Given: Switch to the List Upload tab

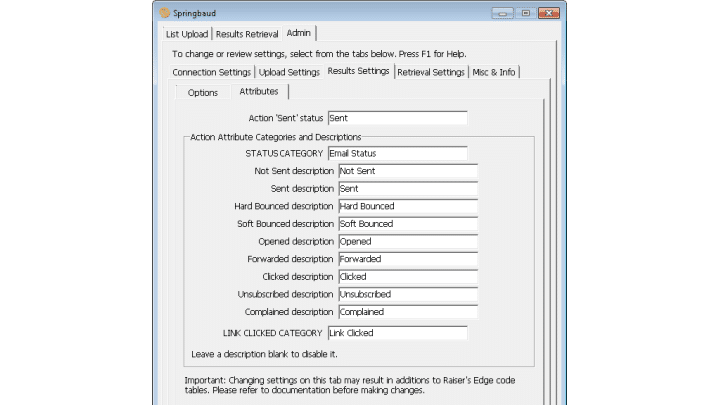Looking at the screenshot, I should [187, 34].
